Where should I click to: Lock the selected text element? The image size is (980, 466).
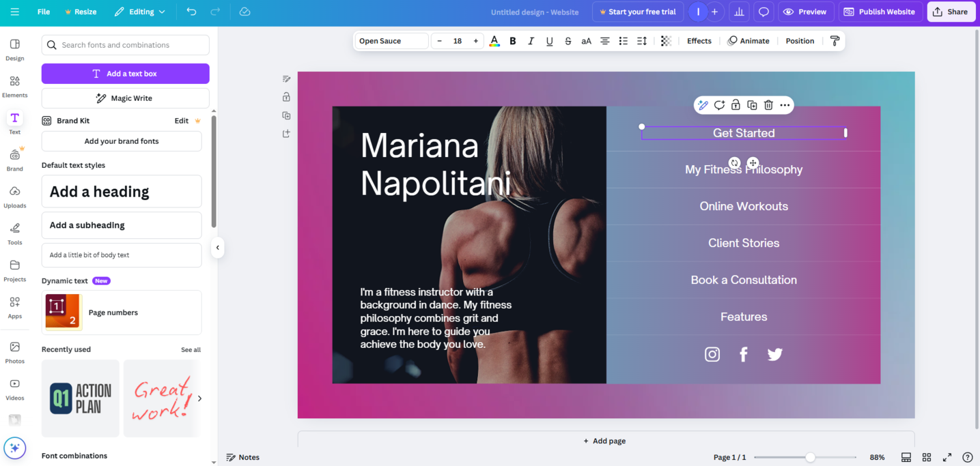(736, 105)
